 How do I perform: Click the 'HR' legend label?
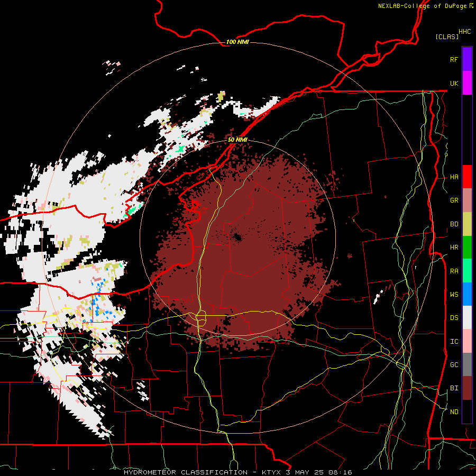pyautogui.click(x=454, y=248)
